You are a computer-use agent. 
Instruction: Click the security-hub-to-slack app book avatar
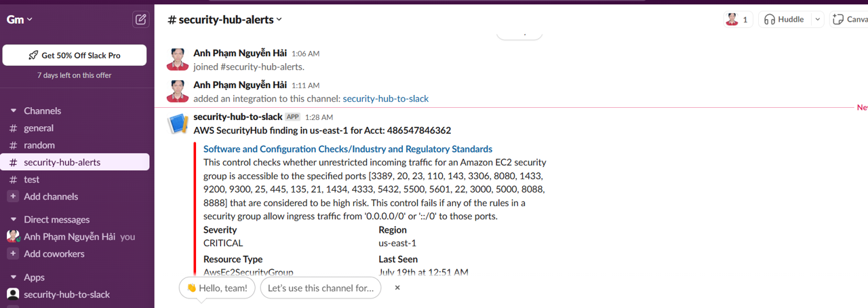coord(178,123)
